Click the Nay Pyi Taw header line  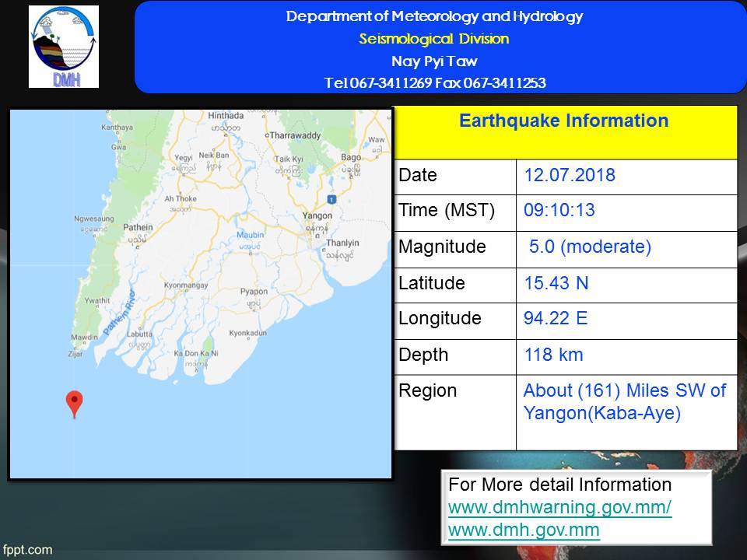(x=434, y=61)
